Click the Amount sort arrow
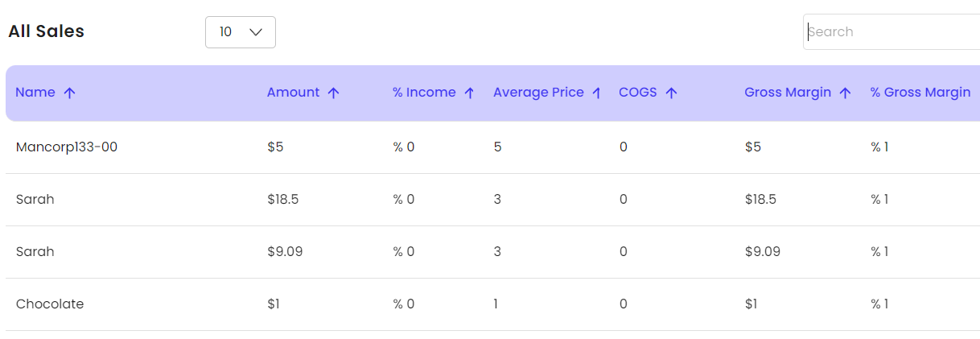980x339 pixels. [334, 93]
